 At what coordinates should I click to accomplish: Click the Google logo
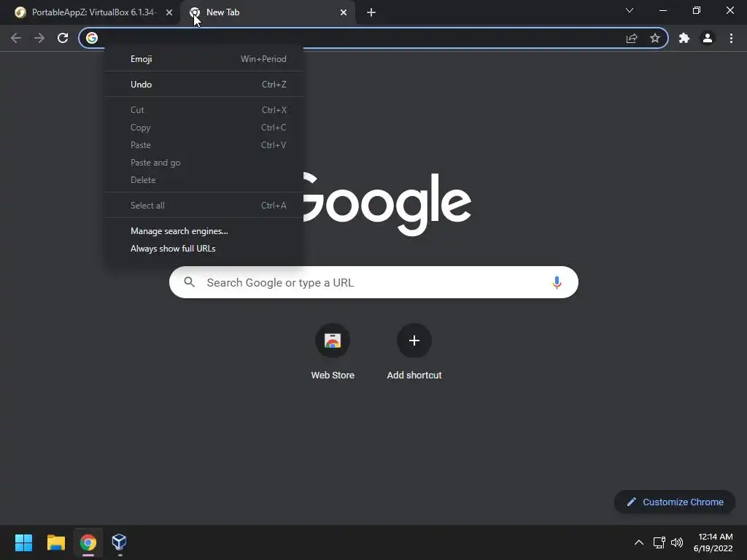[387, 204]
